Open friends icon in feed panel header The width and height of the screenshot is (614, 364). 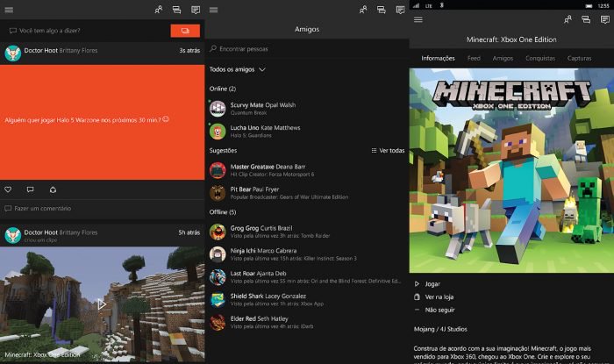158,10
